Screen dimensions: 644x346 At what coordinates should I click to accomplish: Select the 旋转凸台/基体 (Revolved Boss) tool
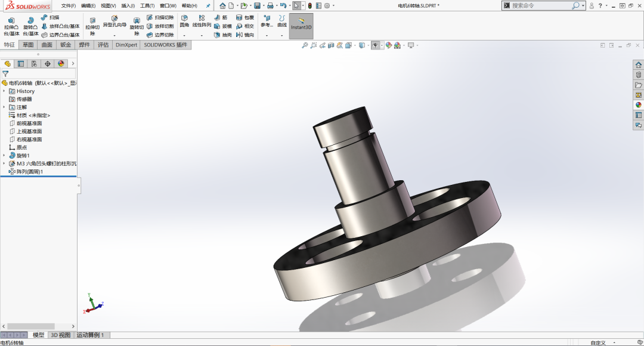[30, 24]
